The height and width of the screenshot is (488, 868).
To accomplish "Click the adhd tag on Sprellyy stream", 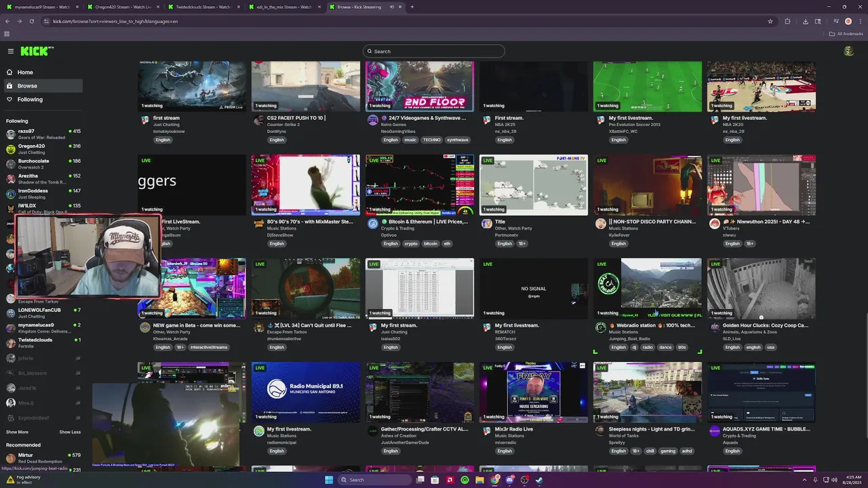I will [686, 451].
